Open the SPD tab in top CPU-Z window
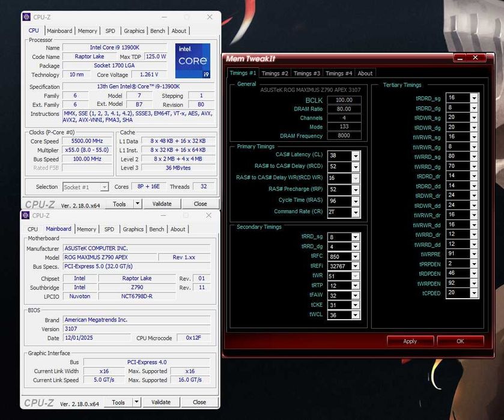 111,31
